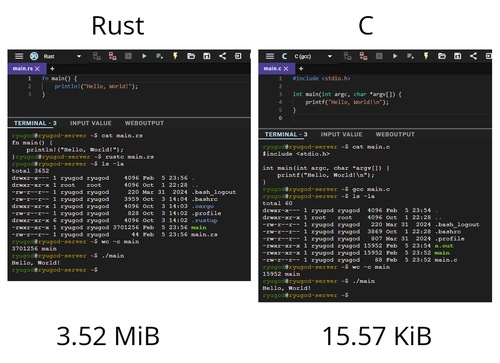Close the main.rs tab
Image resolution: width=500 pixels, height=363 pixels.
pyautogui.click(x=37, y=69)
